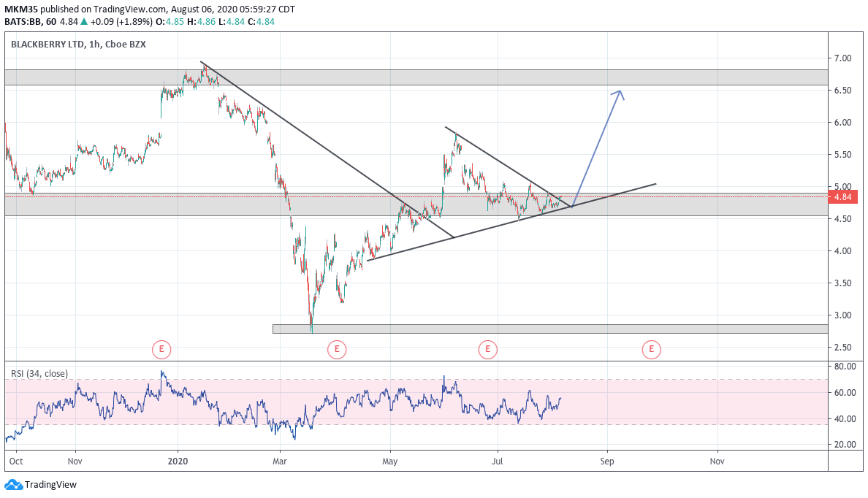Click the 3.50 price axis label
Viewport: 868px width, 498px height.
[842, 283]
